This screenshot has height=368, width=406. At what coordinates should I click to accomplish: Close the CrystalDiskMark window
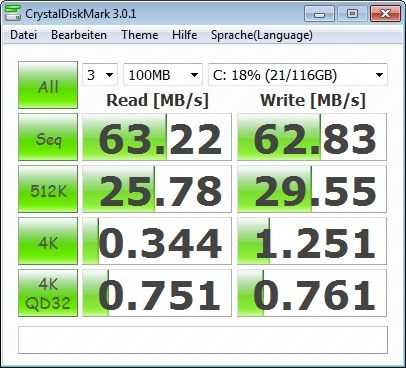(385, 14)
